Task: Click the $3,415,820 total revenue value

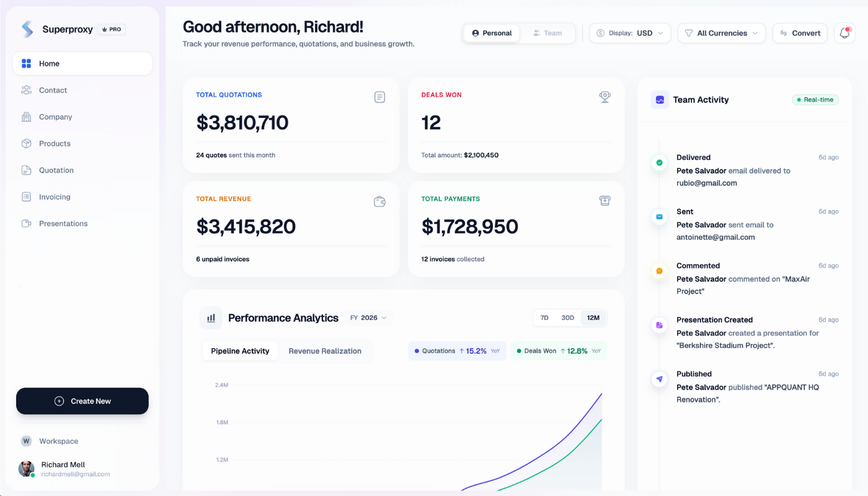Action: point(246,227)
